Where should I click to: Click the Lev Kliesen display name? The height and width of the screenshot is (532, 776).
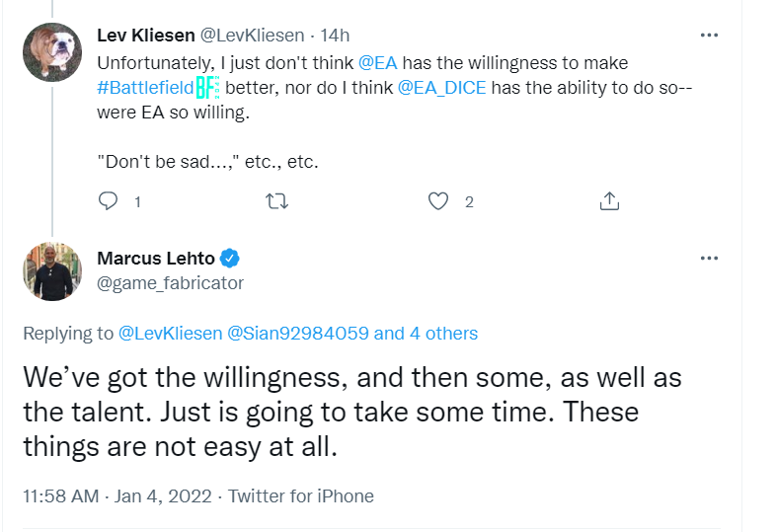click(x=146, y=36)
